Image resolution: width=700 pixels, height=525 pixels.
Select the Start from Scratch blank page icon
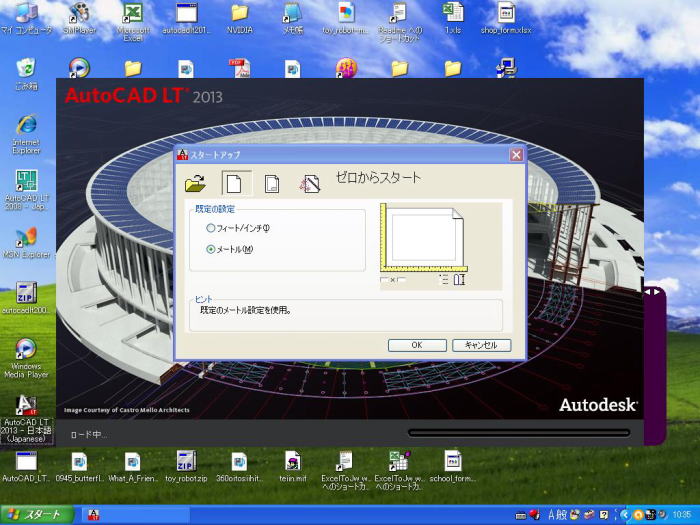click(x=234, y=183)
